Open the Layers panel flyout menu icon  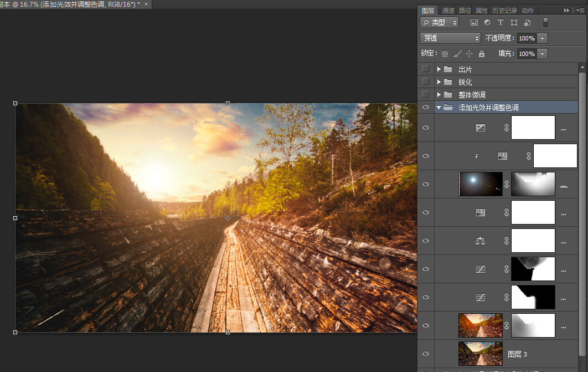pyautogui.click(x=580, y=11)
